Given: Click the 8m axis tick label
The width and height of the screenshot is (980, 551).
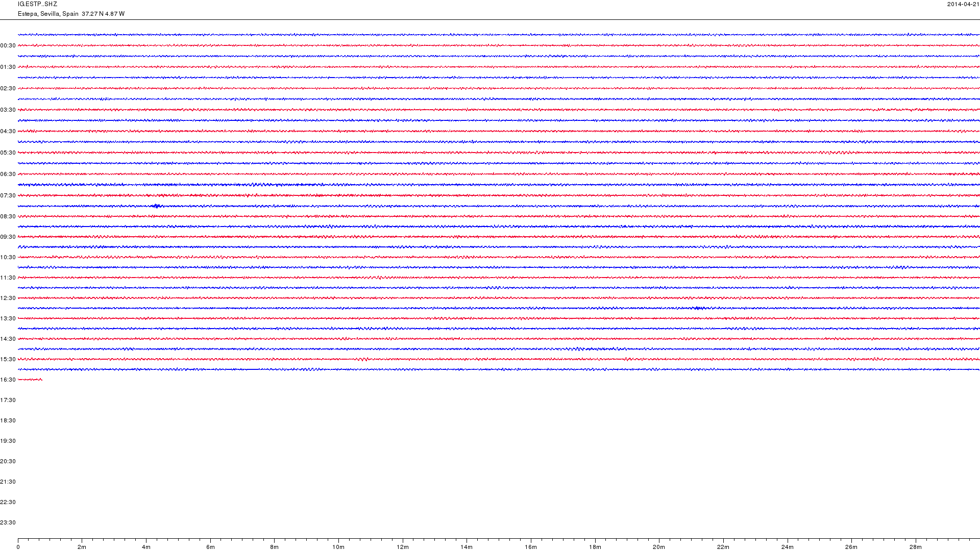Looking at the screenshot, I should click(x=275, y=547).
